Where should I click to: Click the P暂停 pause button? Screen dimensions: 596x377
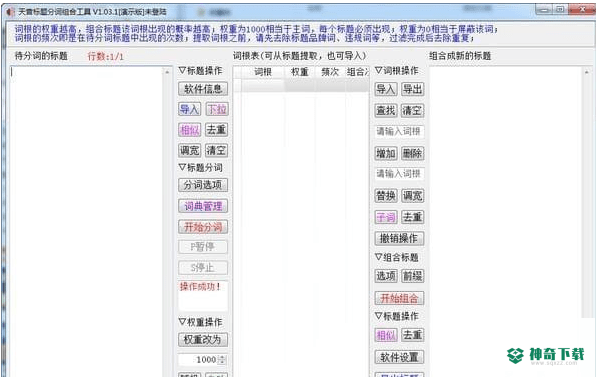click(x=203, y=247)
